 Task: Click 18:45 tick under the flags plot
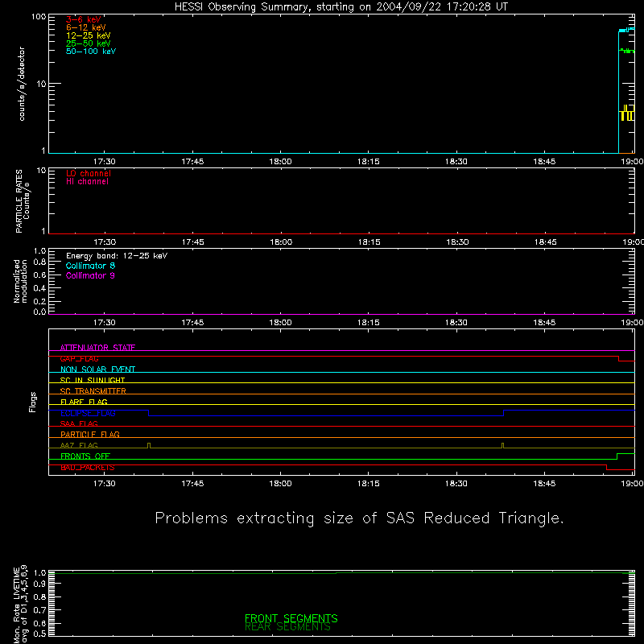(545, 484)
